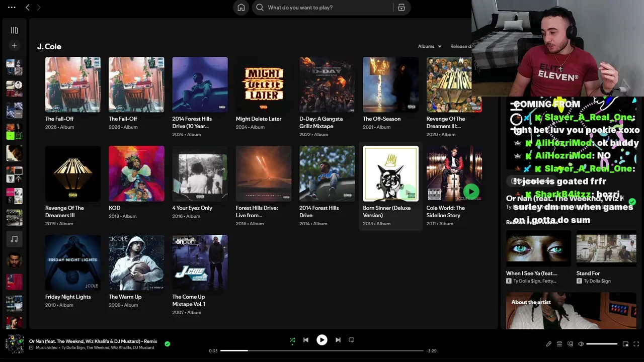Open lyrics microphone icon

[548, 344]
